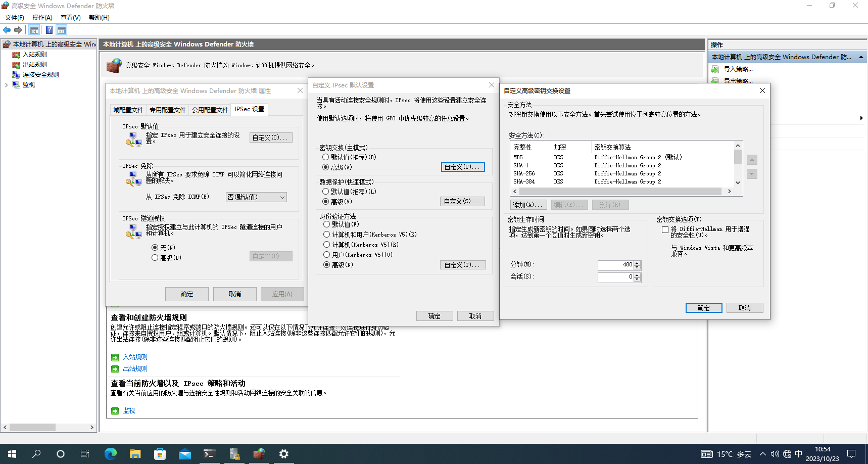
Task: Click 自定义(S)... for data protection
Action: (x=463, y=202)
